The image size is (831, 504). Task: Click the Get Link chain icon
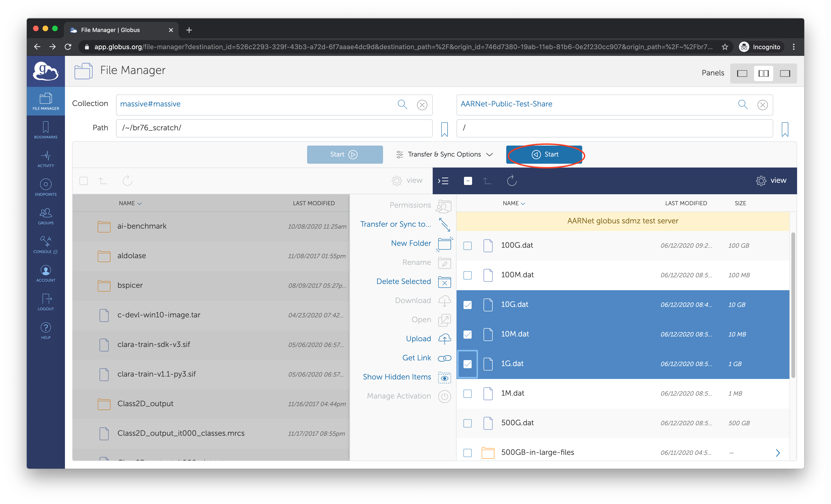tap(444, 358)
